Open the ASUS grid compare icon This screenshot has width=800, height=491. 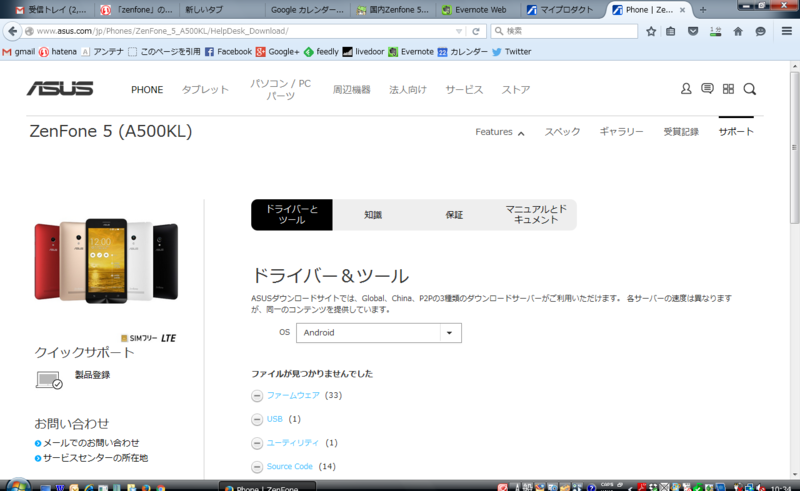click(729, 89)
